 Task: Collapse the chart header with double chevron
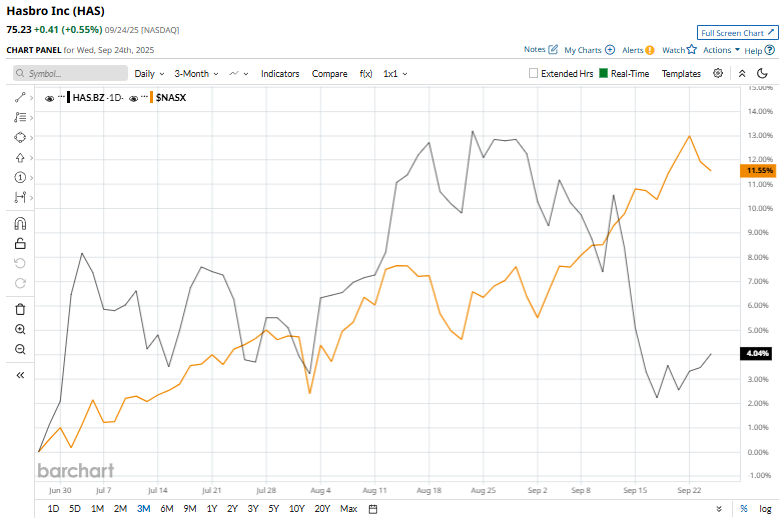click(742, 73)
